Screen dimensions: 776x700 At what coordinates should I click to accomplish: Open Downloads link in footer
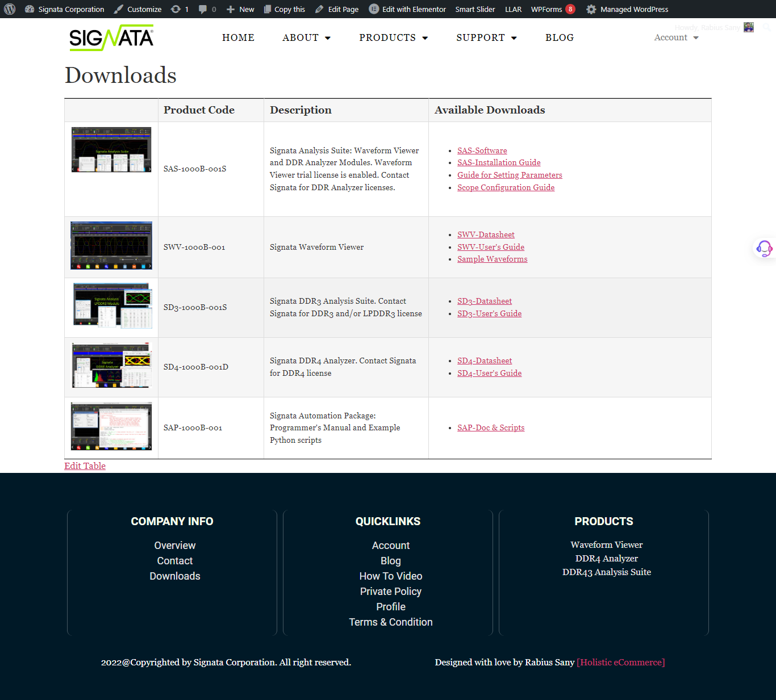(x=175, y=576)
